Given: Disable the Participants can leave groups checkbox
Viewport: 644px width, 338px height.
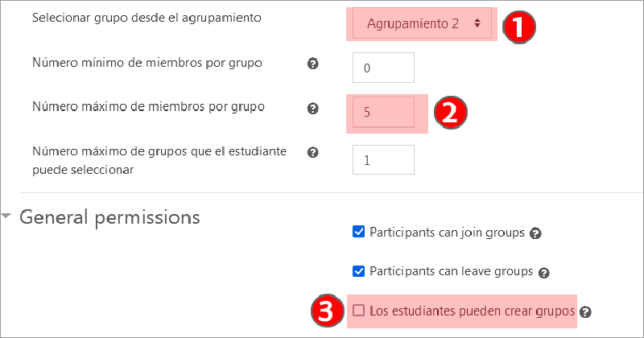Looking at the screenshot, I should pos(359,271).
